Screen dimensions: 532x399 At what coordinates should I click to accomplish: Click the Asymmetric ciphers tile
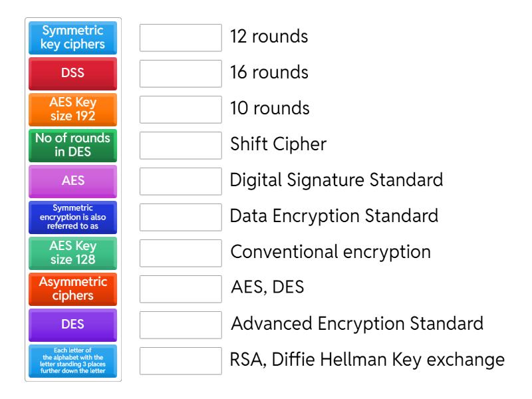[x=72, y=289]
